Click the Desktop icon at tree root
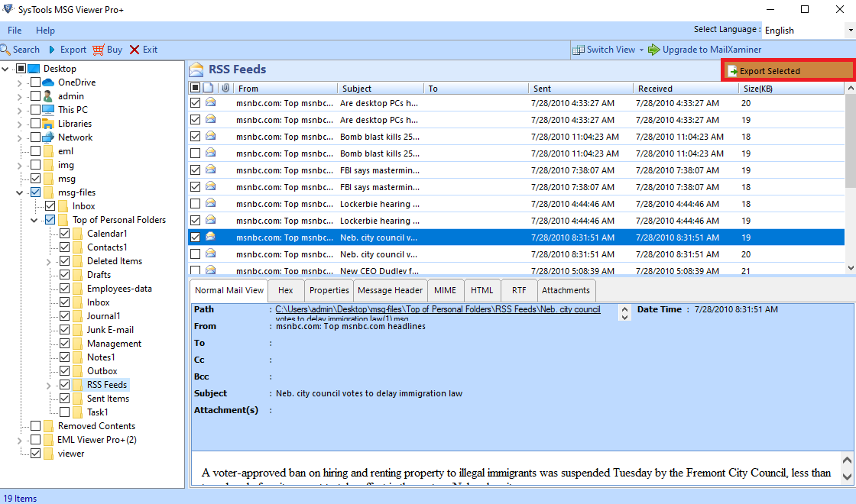The height and width of the screenshot is (504, 856). point(34,69)
